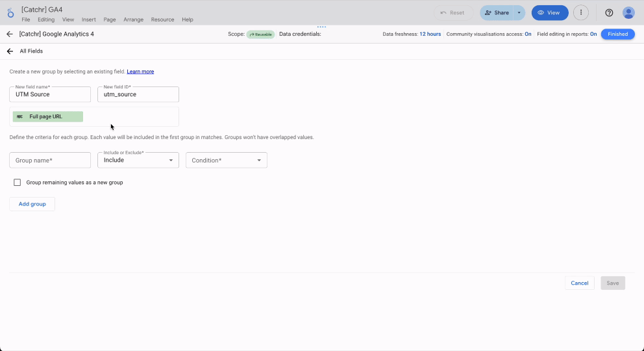Expand the Include or Exclude dropdown
The image size is (644, 351).
coord(138,161)
